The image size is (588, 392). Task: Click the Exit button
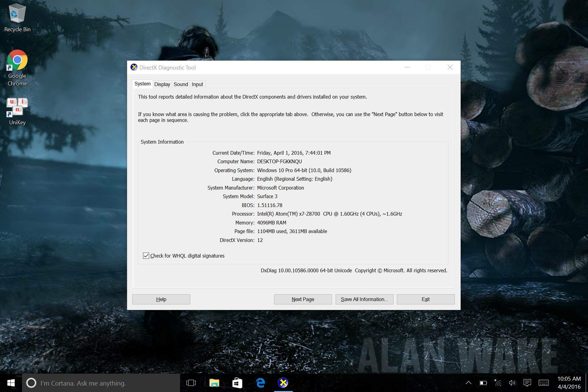(x=426, y=299)
